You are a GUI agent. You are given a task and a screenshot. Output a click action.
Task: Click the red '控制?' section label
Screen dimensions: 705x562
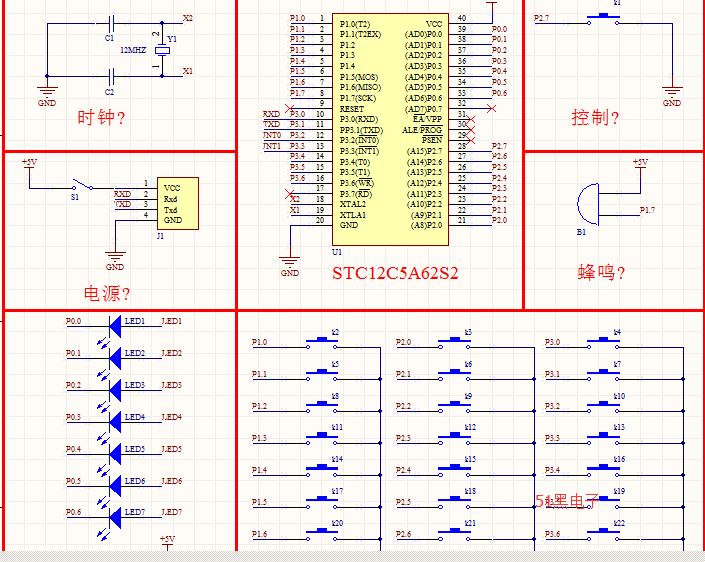[x=595, y=117]
